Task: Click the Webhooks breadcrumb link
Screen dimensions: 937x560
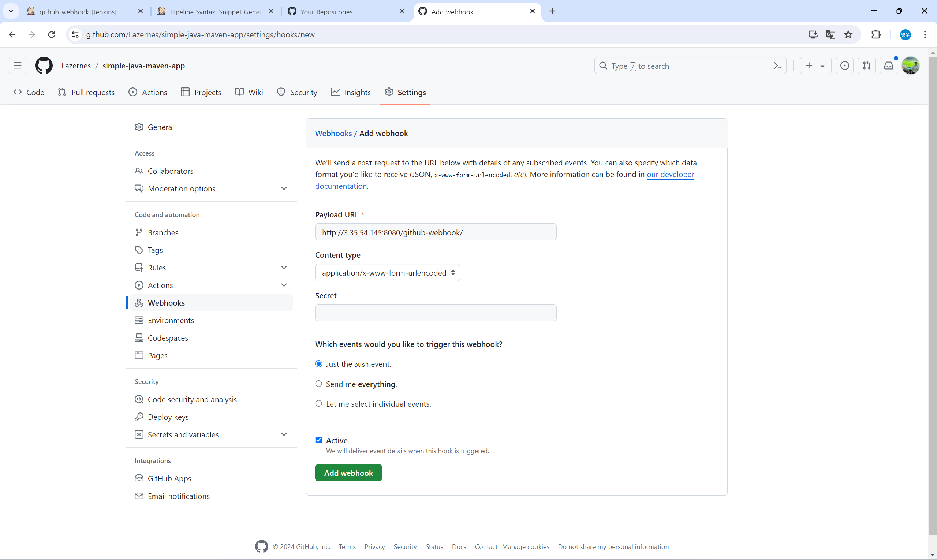Action: 333,133
